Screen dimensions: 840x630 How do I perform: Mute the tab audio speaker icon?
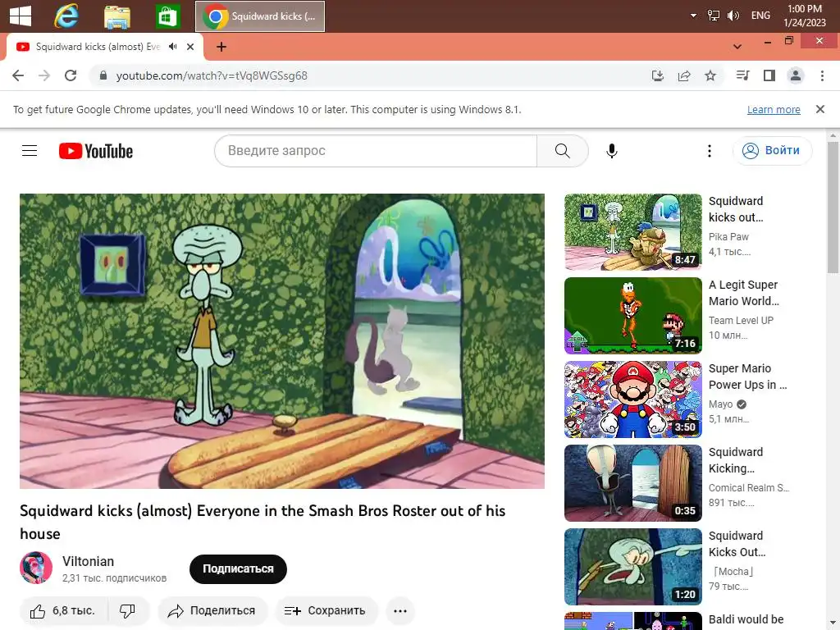pyautogui.click(x=172, y=47)
